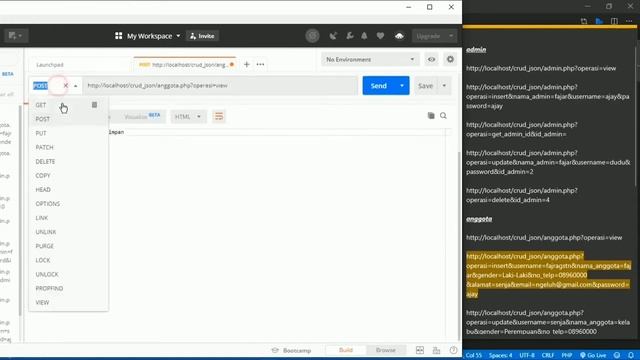This screenshot has height=360, width=640.
Task: Search the response with magnifier icon
Action: (x=443, y=116)
